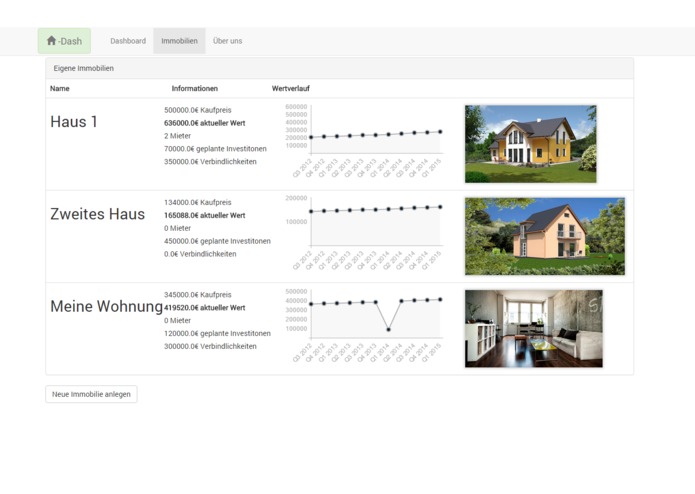Select the 2 Mieter text
This screenshot has width=695, height=494.
177,136
